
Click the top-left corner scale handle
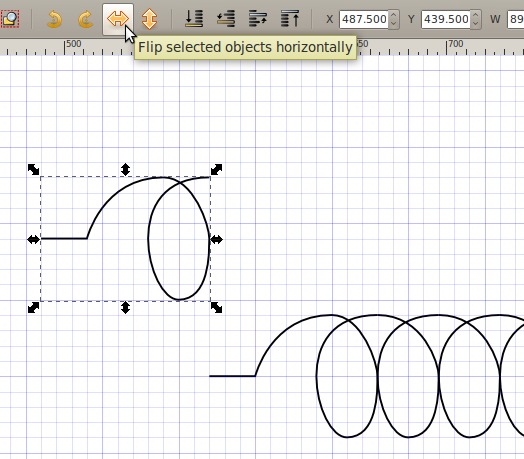[33, 169]
